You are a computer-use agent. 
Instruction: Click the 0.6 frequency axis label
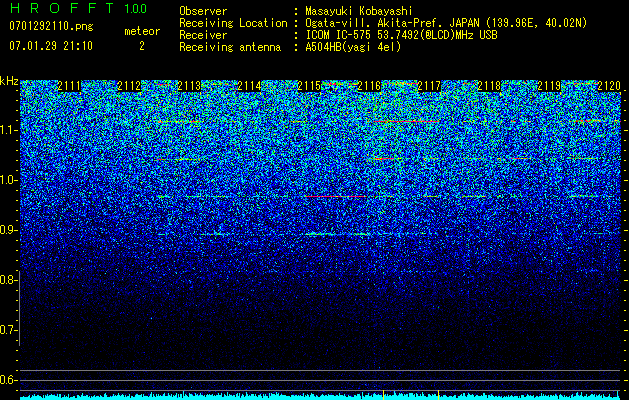6,380
